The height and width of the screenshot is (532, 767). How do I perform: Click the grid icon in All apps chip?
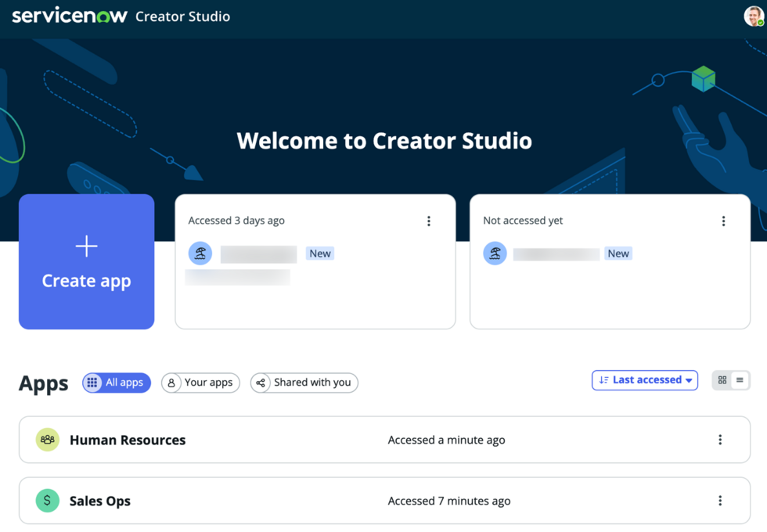point(92,383)
